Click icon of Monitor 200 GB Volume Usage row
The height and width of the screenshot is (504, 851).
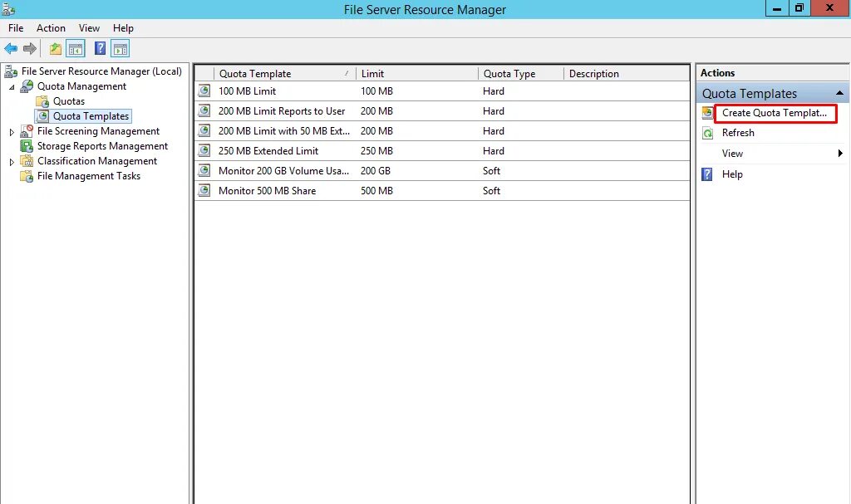pyautogui.click(x=204, y=170)
